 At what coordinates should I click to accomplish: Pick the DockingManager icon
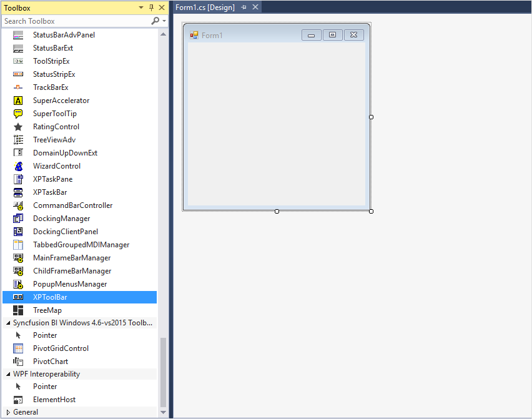click(18, 219)
